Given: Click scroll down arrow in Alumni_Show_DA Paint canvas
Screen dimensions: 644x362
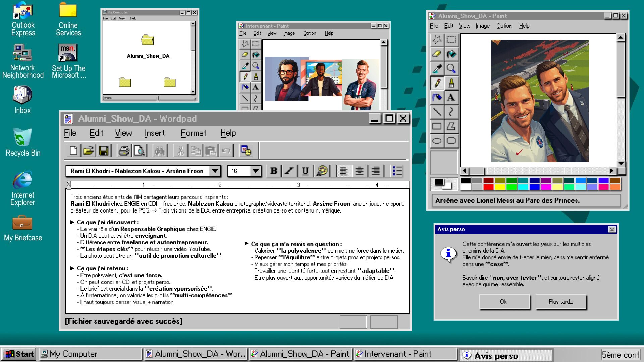Looking at the screenshot, I should tap(621, 164).
